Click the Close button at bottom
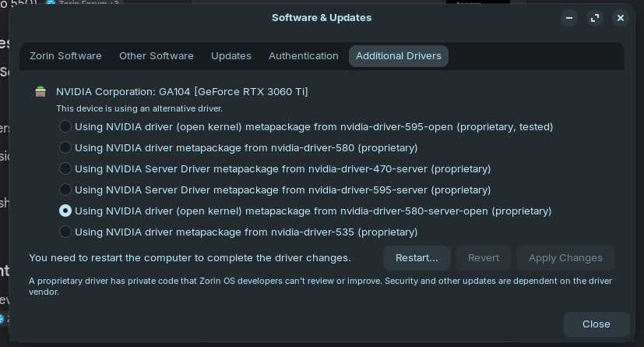Screen dimensions: 644x347 [596, 324]
